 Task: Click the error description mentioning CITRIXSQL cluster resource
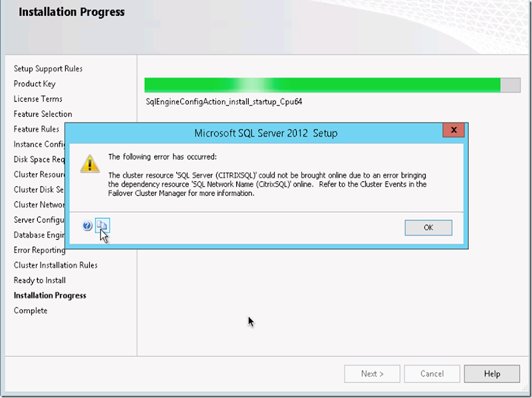pos(267,184)
